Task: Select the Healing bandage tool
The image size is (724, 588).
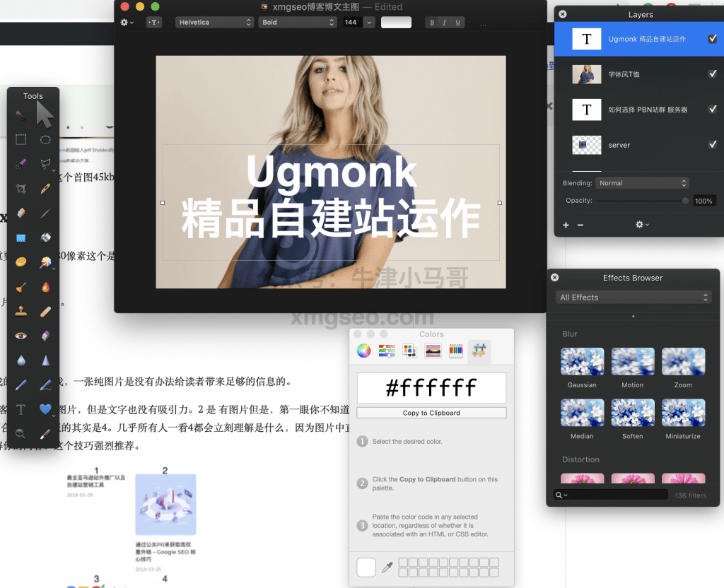Action: (45, 312)
